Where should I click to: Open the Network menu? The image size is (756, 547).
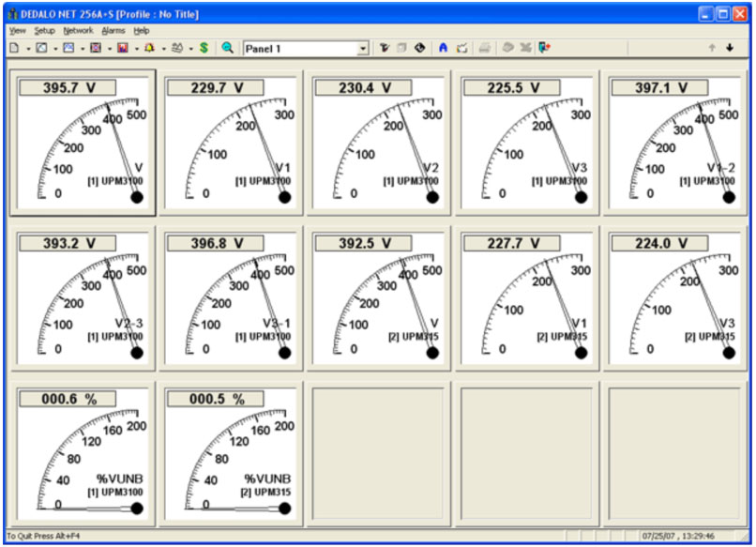pyautogui.click(x=78, y=31)
